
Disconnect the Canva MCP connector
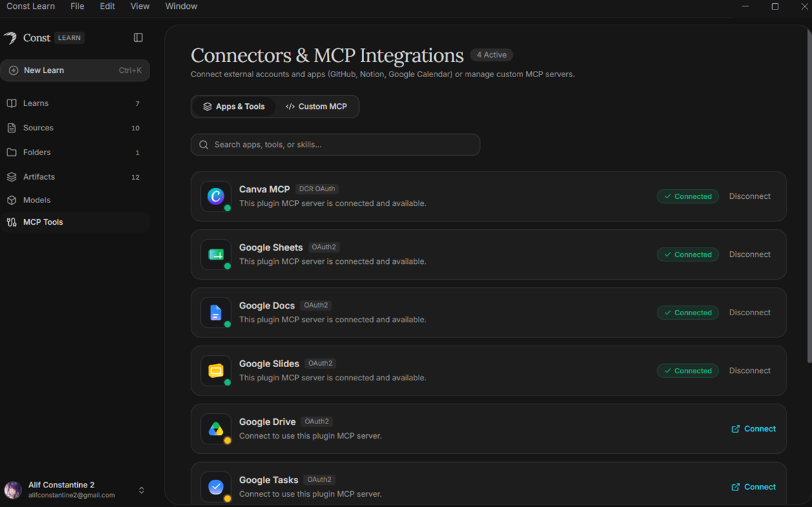750,196
